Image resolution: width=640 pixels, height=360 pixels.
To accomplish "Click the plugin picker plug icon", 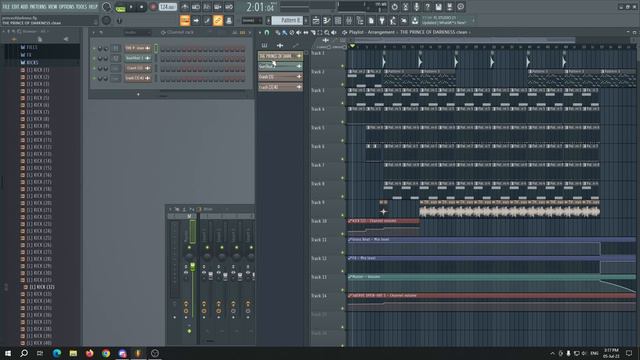I will tap(382, 20).
